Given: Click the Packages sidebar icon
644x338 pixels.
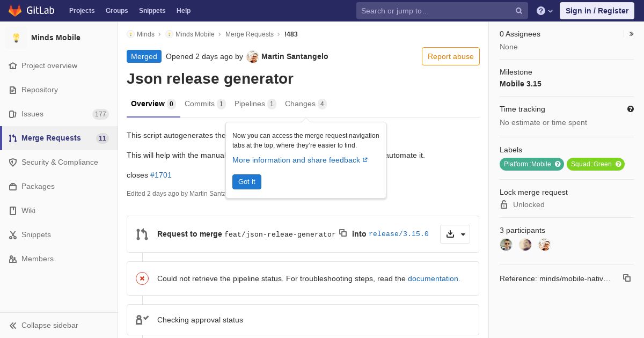Looking at the screenshot, I should click(13, 186).
